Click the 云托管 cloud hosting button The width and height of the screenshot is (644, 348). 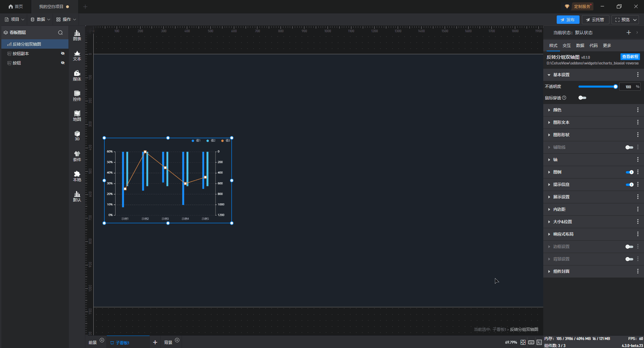coord(595,20)
